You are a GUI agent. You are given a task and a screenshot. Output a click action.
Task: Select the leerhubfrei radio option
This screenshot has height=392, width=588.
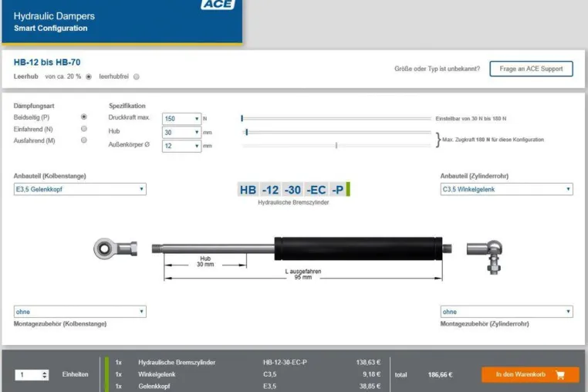pyautogui.click(x=137, y=76)
